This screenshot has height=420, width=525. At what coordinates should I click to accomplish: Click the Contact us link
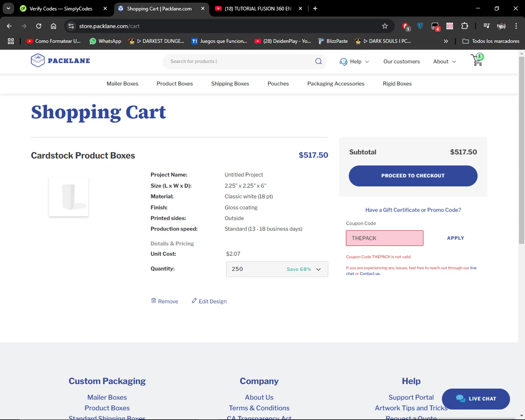click(x=370, y=274)
